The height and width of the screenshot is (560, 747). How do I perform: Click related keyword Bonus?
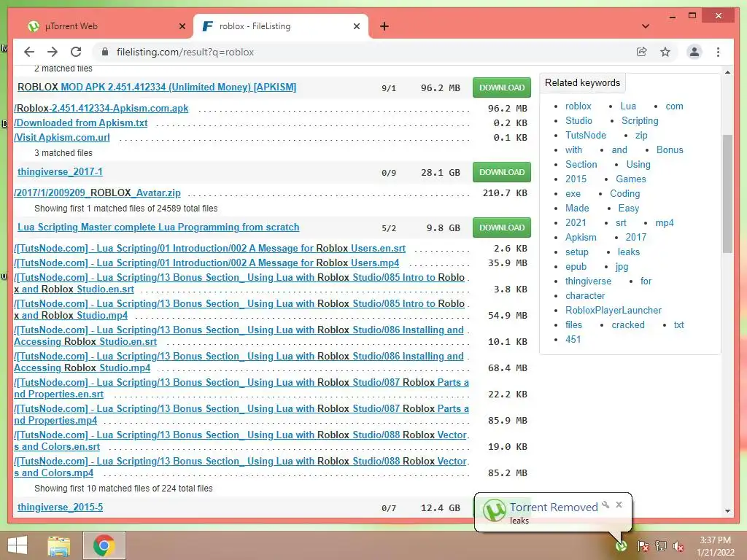click(670, 150)
